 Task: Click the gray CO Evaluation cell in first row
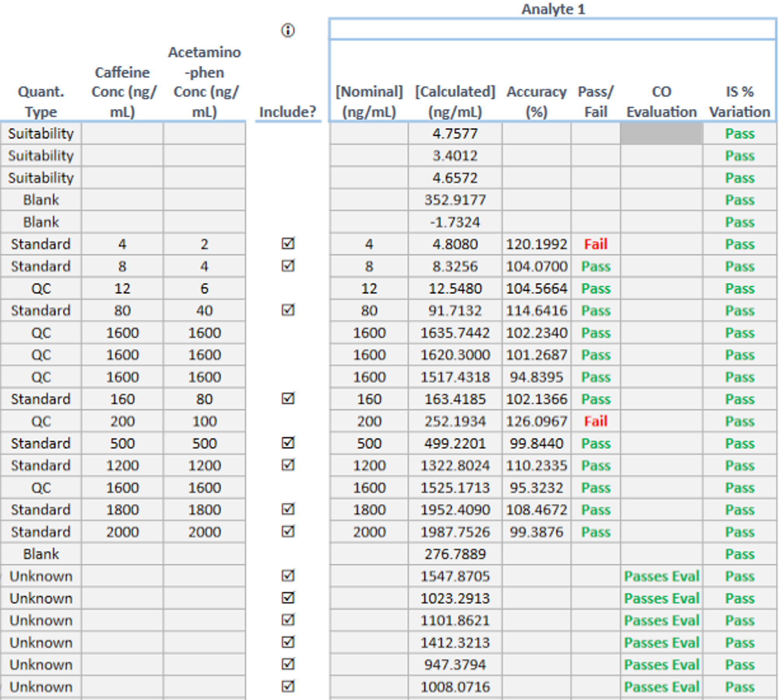(x=661, y=134)
